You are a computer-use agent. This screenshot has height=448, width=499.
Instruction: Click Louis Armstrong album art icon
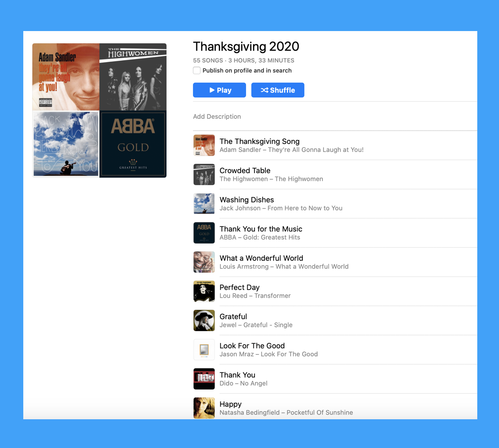coord(204,262)
